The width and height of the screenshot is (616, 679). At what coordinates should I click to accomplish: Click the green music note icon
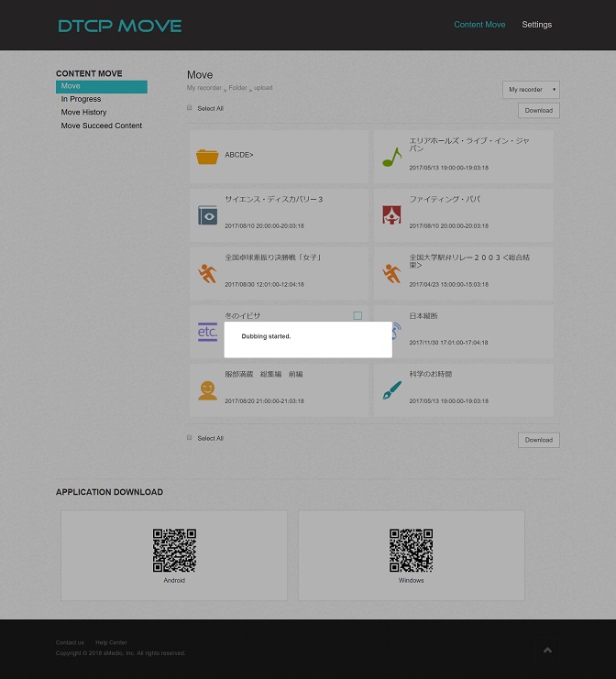click(x=391, y=157)
